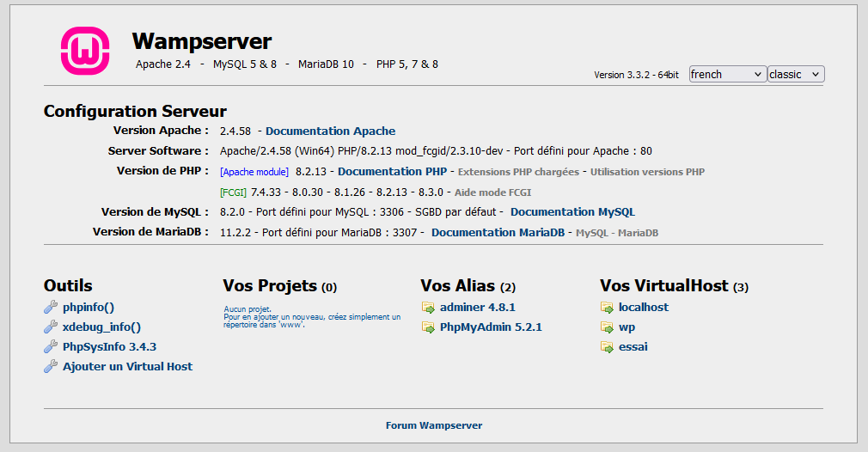
Task: Click the wrench icon beside phpinfo()
Action: [x=51, y=307]
